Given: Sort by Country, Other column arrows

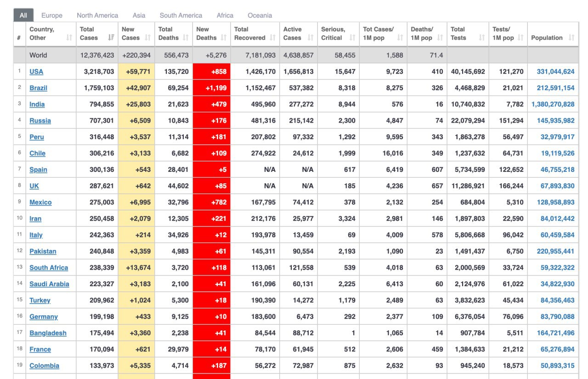Looking at the screenshot, I should click(x=69, y=38).
